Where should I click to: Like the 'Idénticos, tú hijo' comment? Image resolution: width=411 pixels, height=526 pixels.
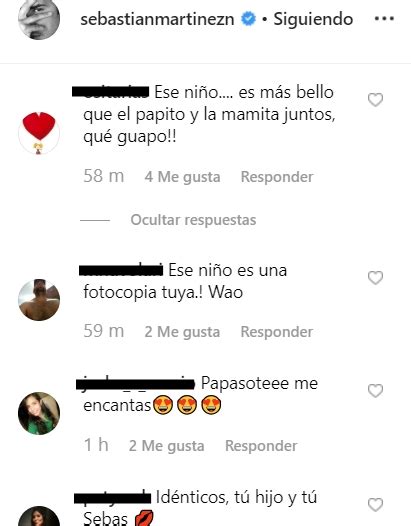375,505
